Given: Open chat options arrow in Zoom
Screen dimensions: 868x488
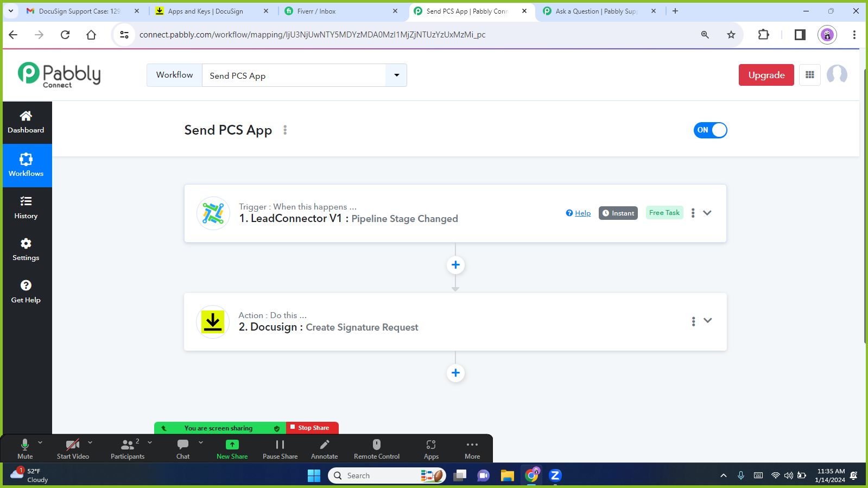Looking at the screenshot, I should coord(201,442).
